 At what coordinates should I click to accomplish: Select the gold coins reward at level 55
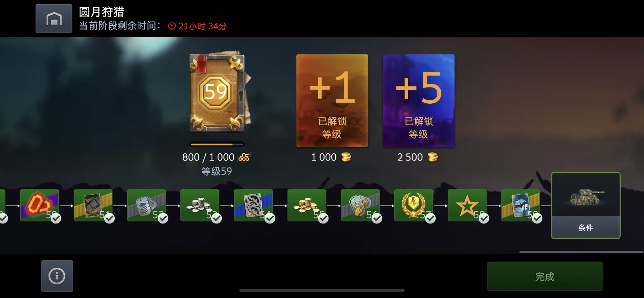coord(307,205)
